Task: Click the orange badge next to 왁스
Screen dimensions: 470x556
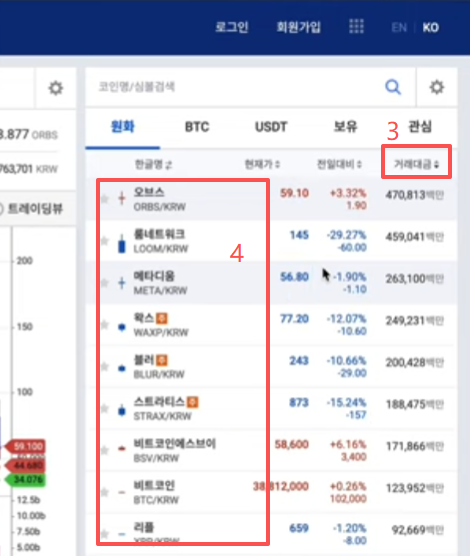Action: coord(162,318)
